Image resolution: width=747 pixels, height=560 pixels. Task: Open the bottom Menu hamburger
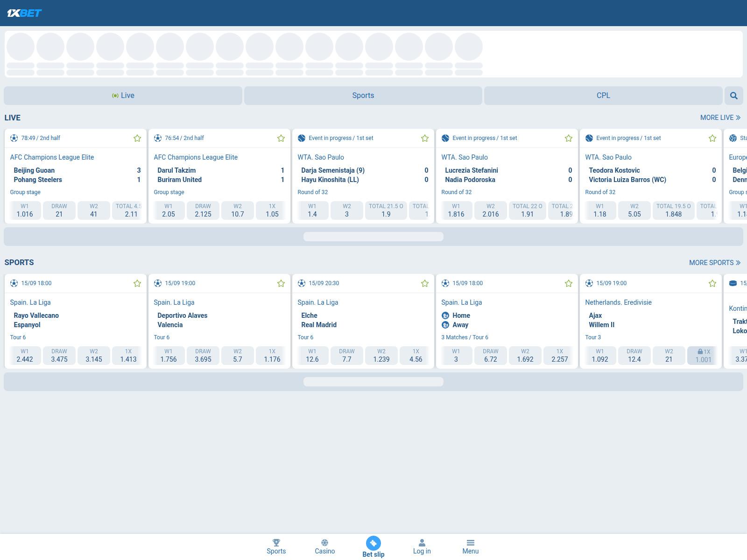tap(471, 547)
